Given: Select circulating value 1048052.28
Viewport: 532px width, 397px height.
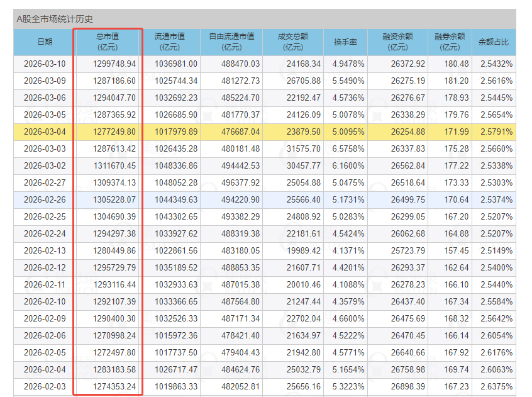Looking at the screenshot, I should 176,182.
